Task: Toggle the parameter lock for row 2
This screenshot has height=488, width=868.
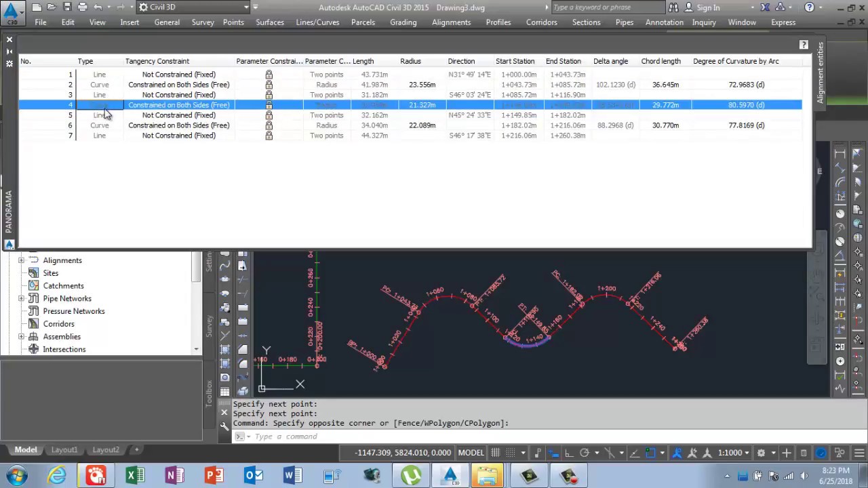Action: [x=269, y=85]
